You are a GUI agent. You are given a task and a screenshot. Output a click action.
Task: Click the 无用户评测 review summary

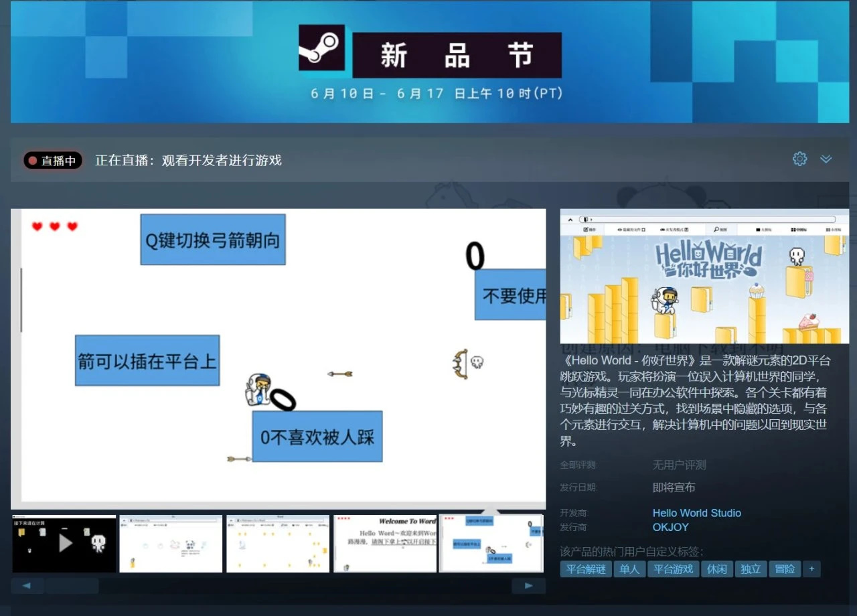[x=680, y=465]
